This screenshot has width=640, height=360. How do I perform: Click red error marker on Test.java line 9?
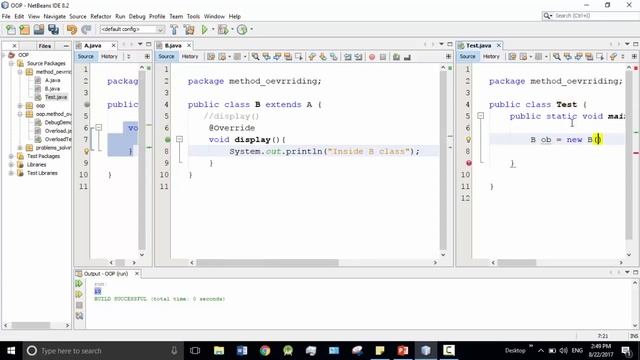click(469, 163)
